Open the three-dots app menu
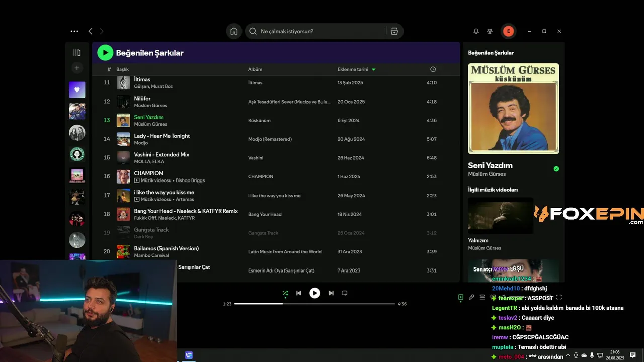The width and height of the screenshot is (644, 362). pyautogui.click(x=74, y=31)
